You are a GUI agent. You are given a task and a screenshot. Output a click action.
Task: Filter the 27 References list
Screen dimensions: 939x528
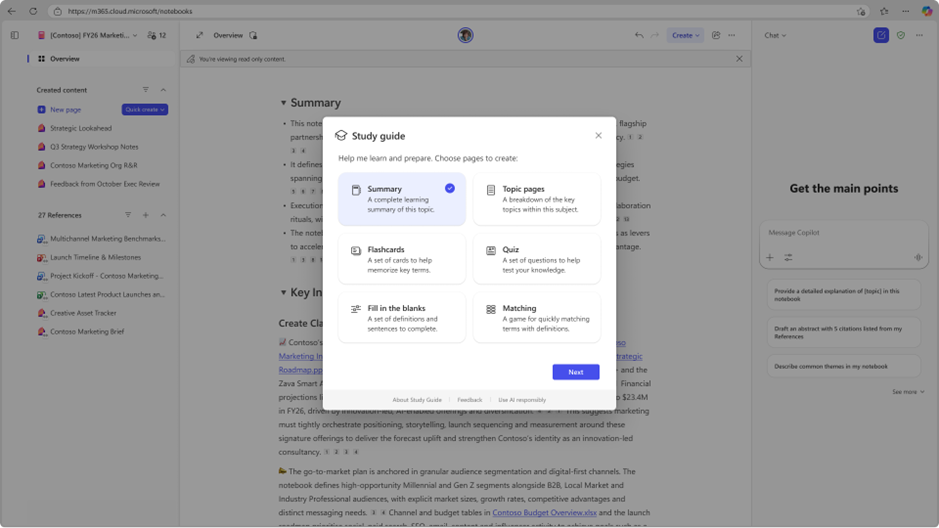point(128,215)
